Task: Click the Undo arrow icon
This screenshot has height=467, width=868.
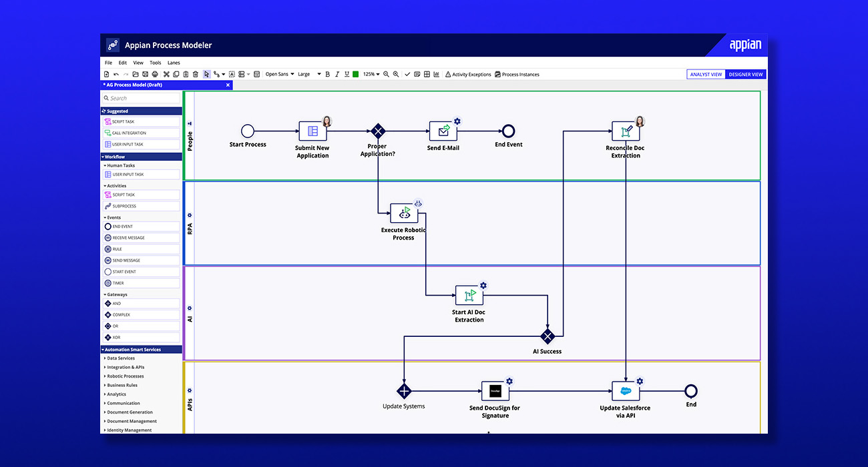Action: click(116, 74)
